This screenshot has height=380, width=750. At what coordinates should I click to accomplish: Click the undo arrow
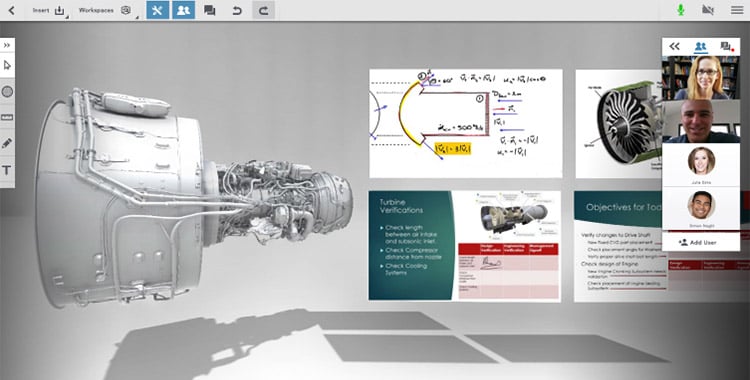[237, 10]
